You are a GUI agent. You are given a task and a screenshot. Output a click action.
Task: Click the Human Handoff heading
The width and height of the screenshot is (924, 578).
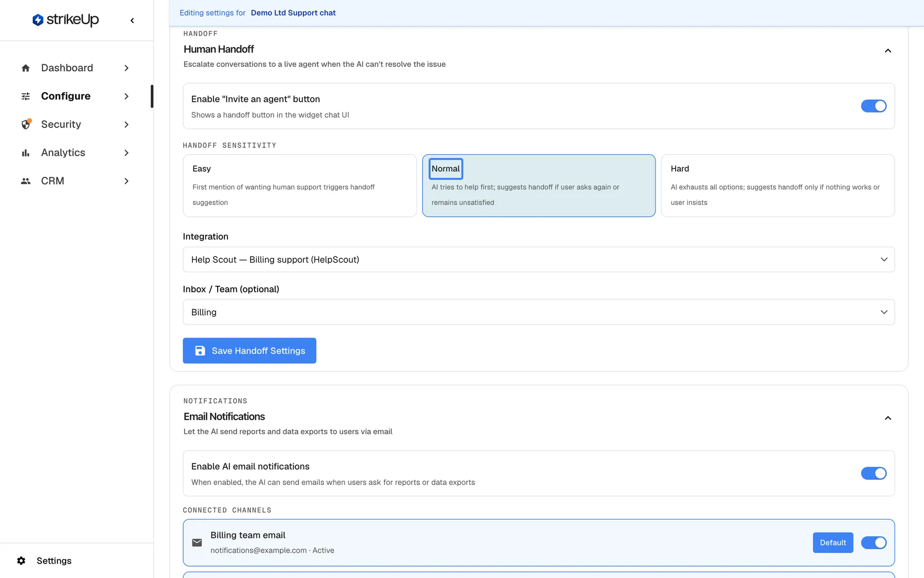pos(219,49)
